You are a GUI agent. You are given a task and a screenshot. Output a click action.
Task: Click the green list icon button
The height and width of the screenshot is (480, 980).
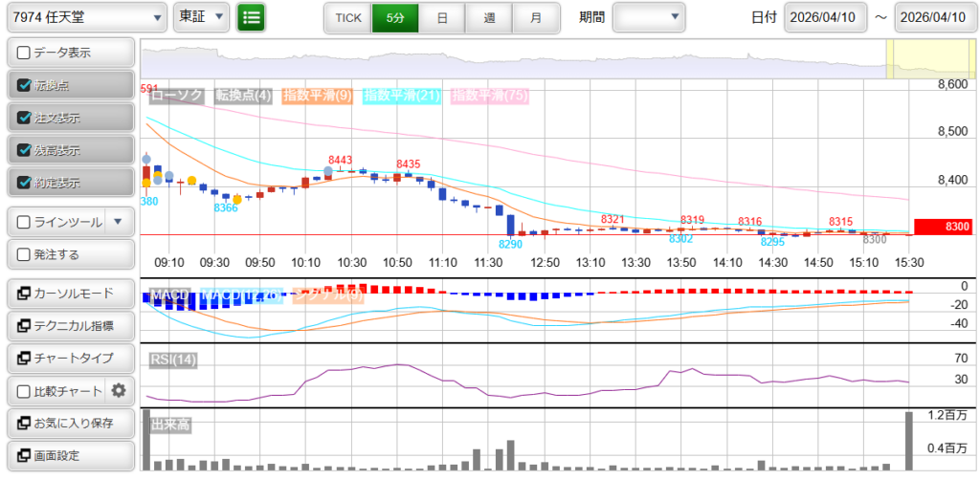(252, 17)
